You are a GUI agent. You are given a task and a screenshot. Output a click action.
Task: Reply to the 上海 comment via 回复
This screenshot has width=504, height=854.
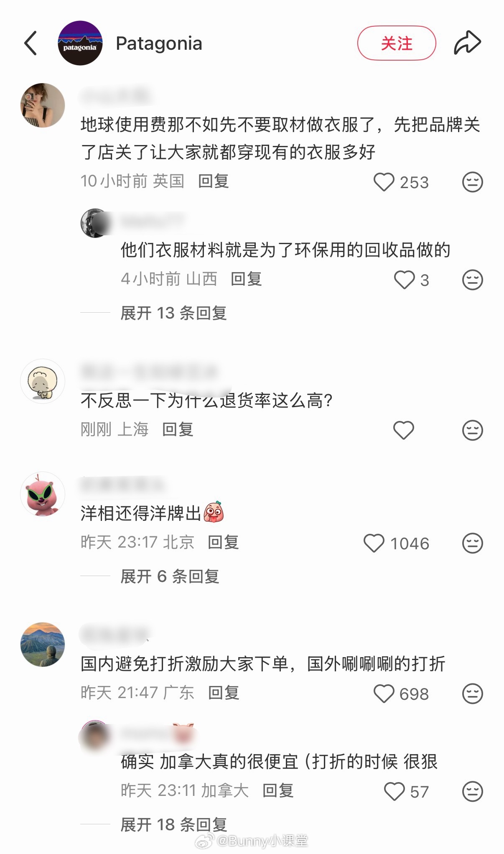[178, 429]
